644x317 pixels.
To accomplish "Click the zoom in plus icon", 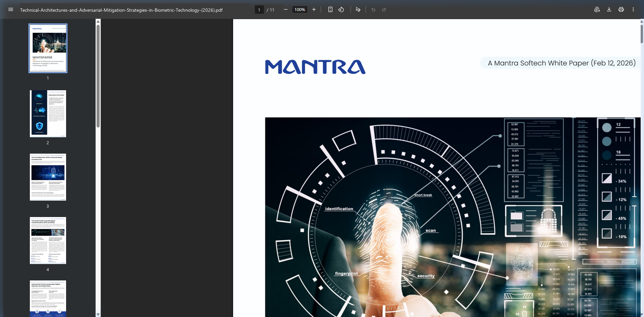I will tap(314, 9).
